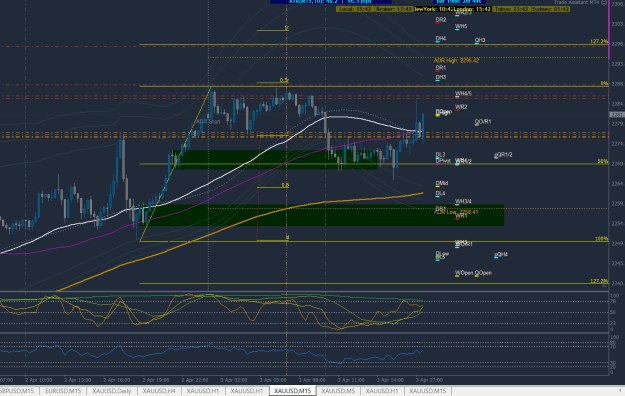Click the Fibonacci 0% level label
This screenshot has width=625, height=396.
click(x=605, y=83)
